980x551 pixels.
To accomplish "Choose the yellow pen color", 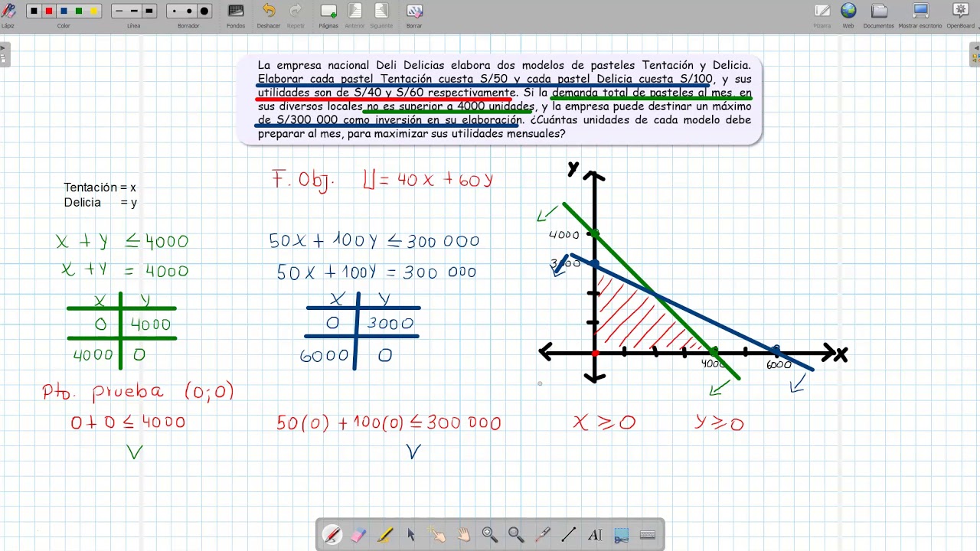I will coord(93,11).
